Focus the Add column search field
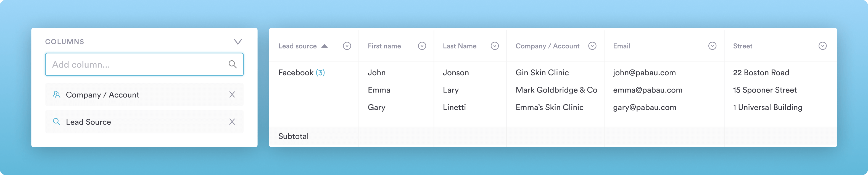The image size is (868, 175). [x=138, y=64]
